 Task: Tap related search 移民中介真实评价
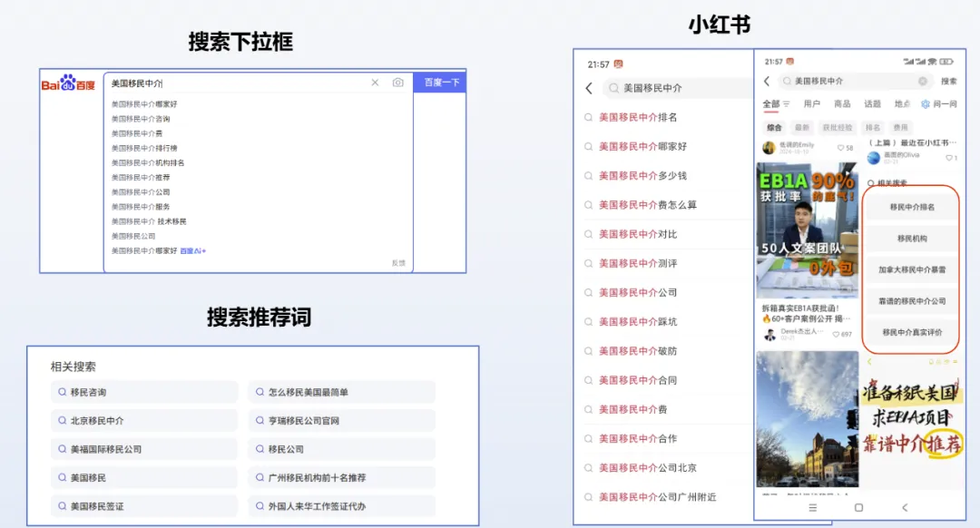click(x=912, y=332)
